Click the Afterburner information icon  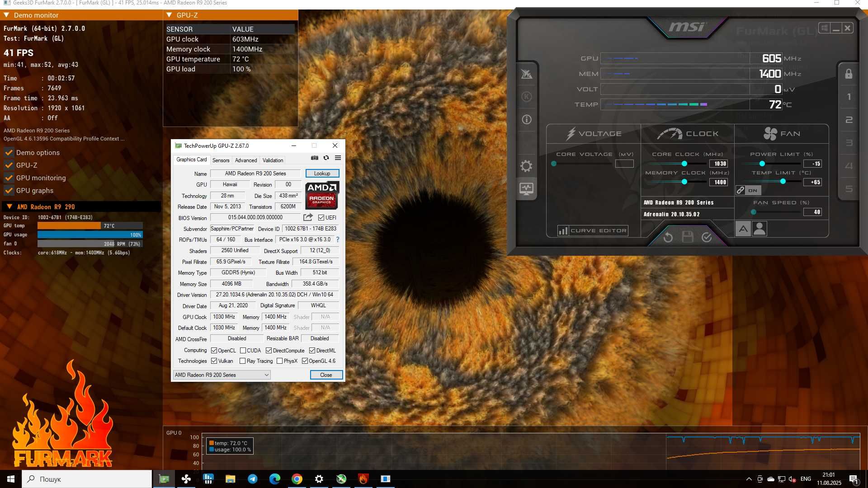point(526,119)
